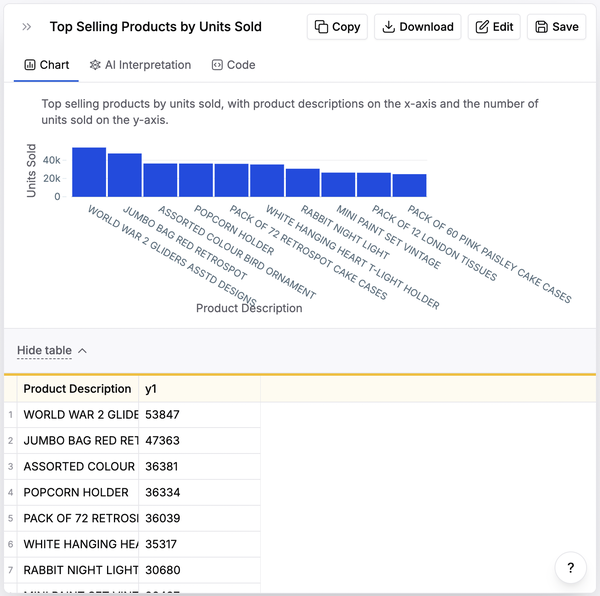Select the cell with value 36039
Image resolution: width=600 pixels, height=596 pixels.
pyautogui.click(x=162, y=518)
